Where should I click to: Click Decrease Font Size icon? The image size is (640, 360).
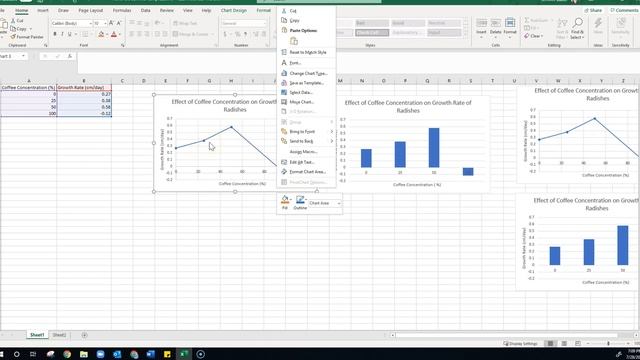(119, 23)
